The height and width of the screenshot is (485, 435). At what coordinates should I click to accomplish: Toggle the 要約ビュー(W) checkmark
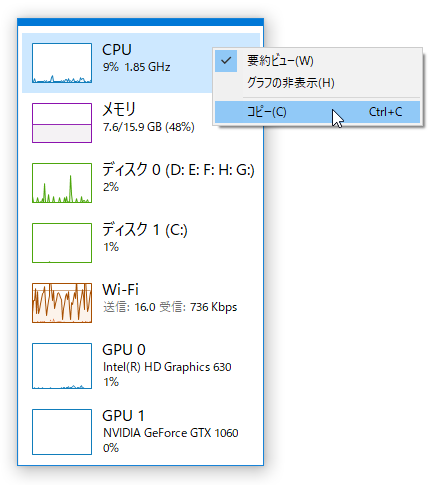pos(226,61)
